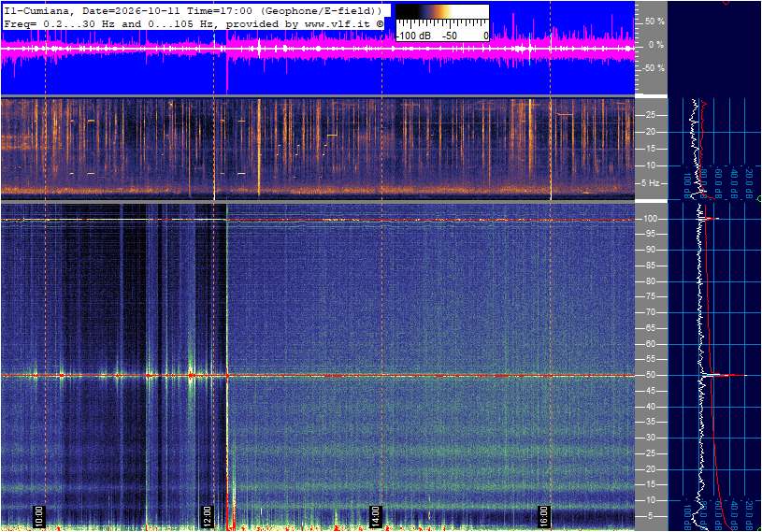762x532 pixels.
Task: Click '25' on the 0.2-30 Hz axis
Action: pyautogui.click(x=650, y=115)
